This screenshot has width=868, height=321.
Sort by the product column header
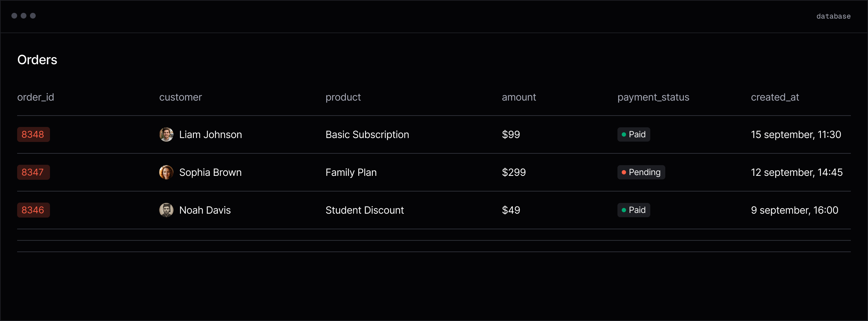coord(343,97)
